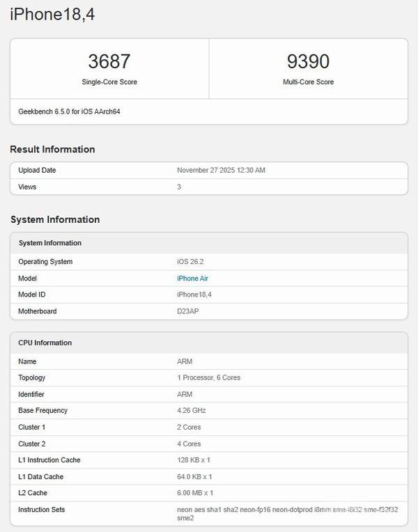Click the Cluster 2 value of 4 Cores
418x532 pixels.
189,444
